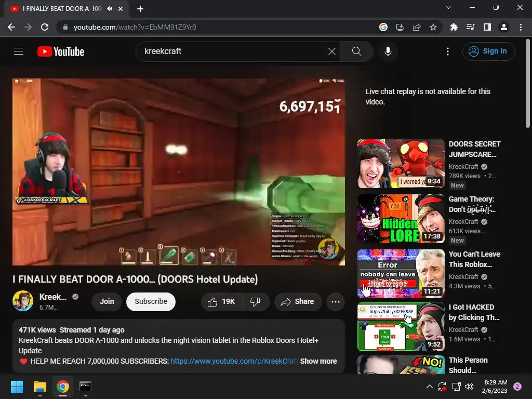This screenshot has width=532, height=399.
Task: Subscribe to the KreekCraft channel
Action: click(x=151, y=302)
